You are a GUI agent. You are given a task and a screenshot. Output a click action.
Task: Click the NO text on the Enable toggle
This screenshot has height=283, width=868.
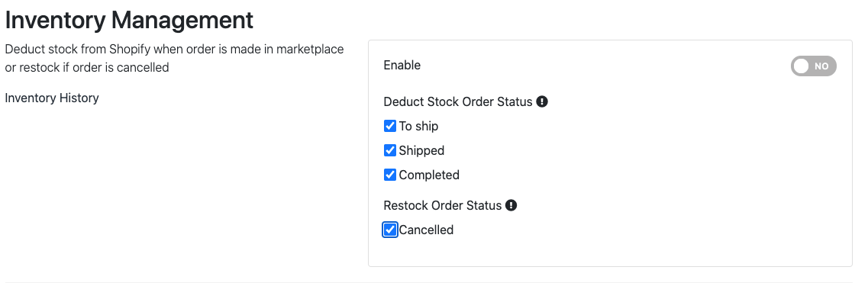click(821, 66)
